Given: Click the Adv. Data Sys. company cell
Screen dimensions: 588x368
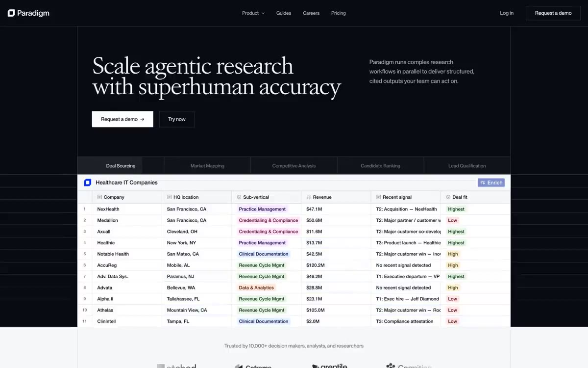Looking at the screenshot, I should point(127,277).
